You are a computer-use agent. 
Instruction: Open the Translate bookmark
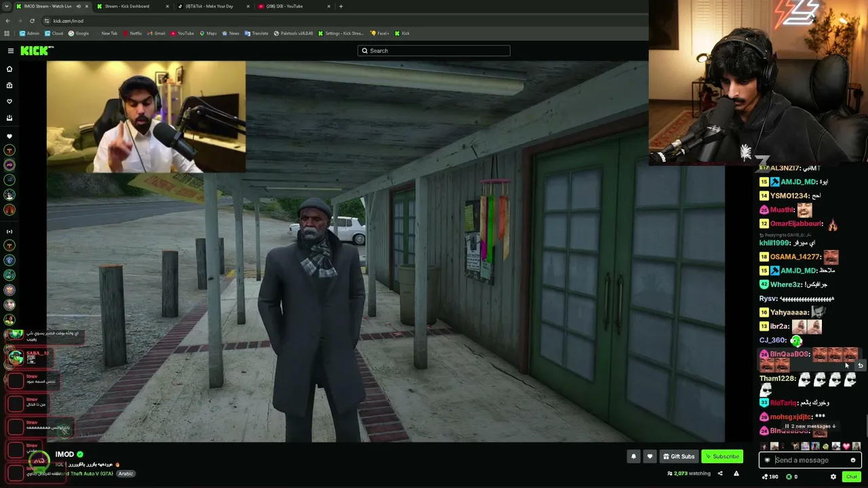point(256,33)
